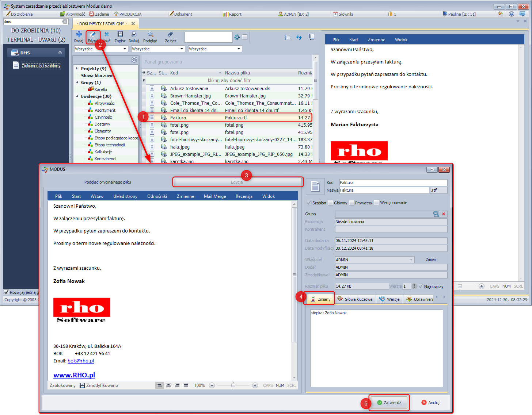Click the exclamation icon next to Wersja
The height and width of the screenshot is (415, 532).
click(x=415, y=287)
